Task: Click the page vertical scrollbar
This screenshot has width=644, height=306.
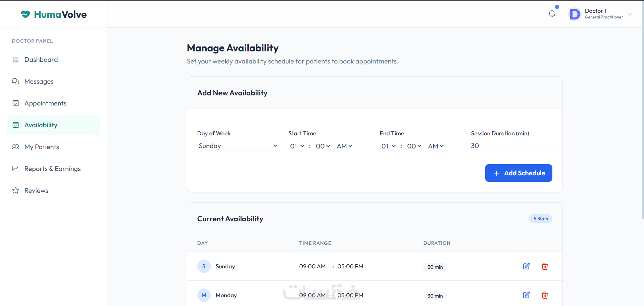Action: pyautogui.click(x=642, y=118)
